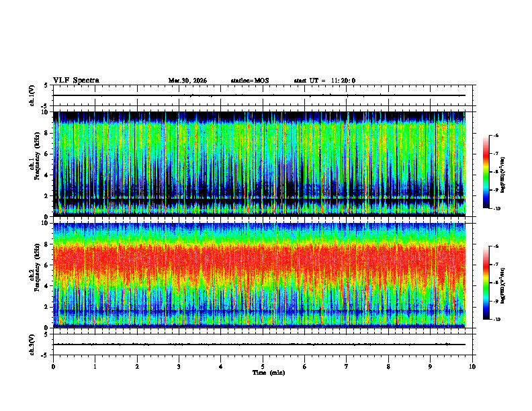532x411 pixels.
Task: Click the ch.3(V) waveform axis label
Action: [32, 345]
